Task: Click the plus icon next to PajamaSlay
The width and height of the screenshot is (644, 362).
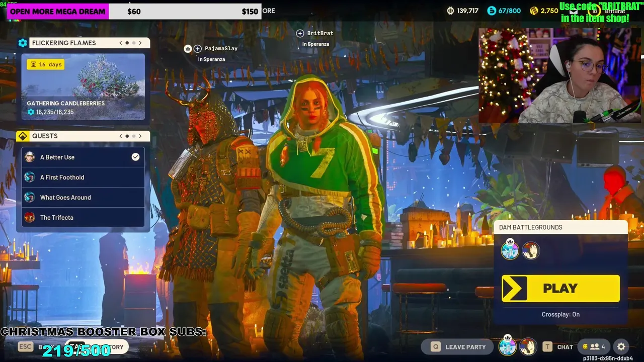Action: click(x=198, y=48)
